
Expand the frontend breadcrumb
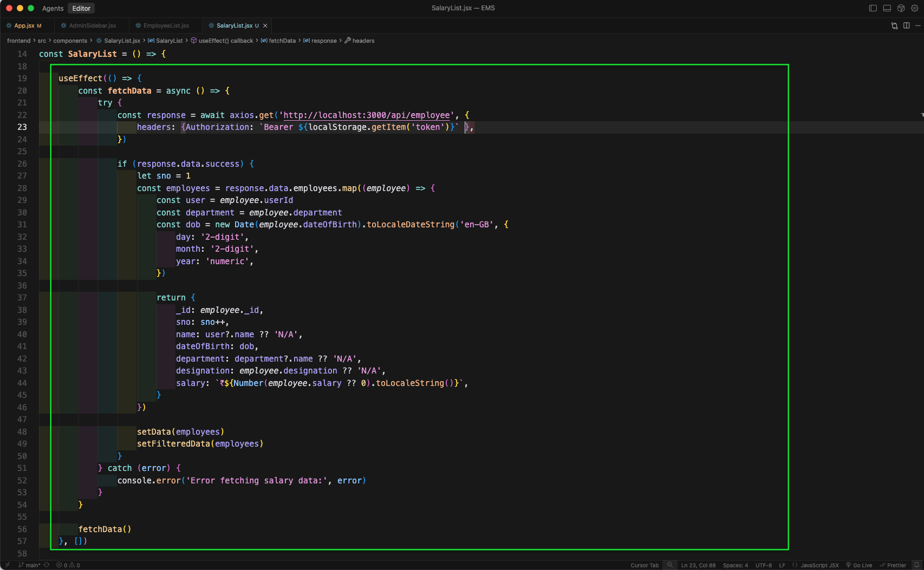tap(19, 41)
